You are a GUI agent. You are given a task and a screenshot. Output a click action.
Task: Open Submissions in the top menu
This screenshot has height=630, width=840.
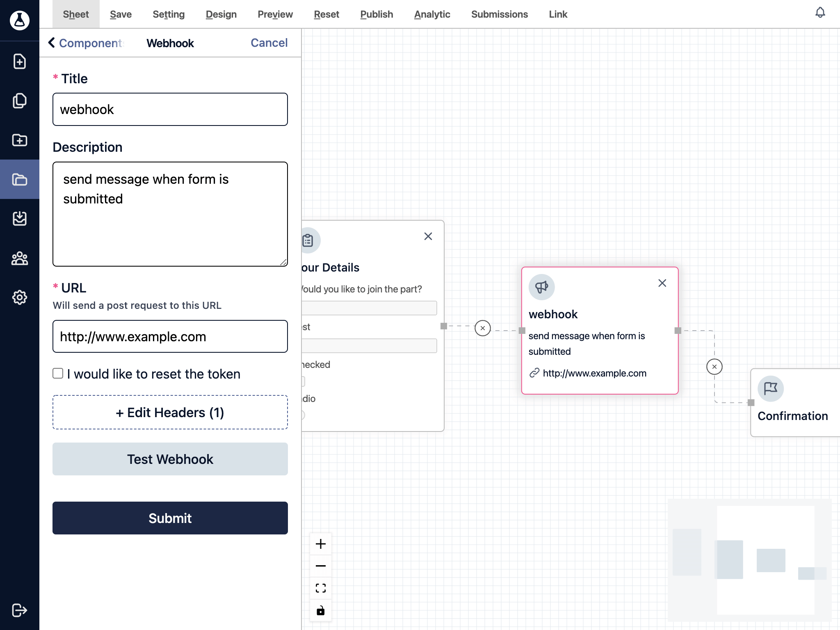[500, 14]
